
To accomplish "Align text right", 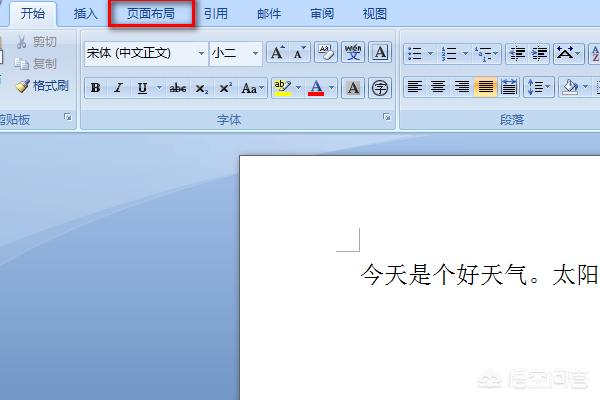I will [x=462, y=87].
